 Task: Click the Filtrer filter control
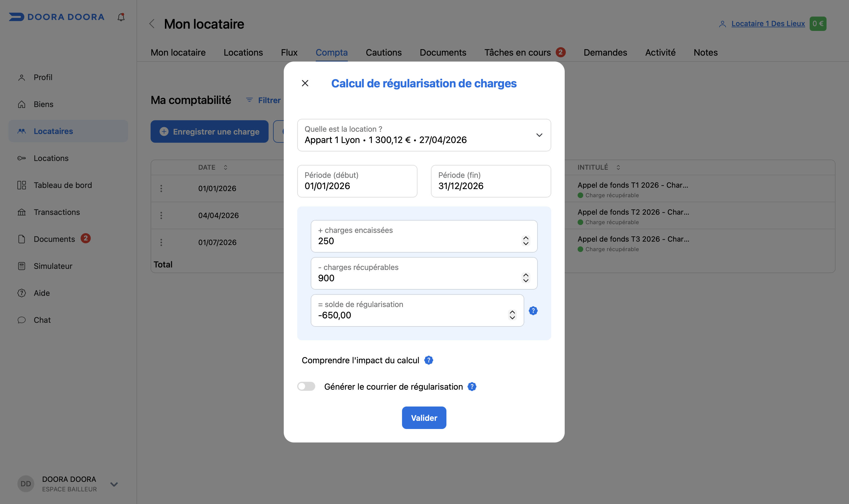[x=263, y=101]
